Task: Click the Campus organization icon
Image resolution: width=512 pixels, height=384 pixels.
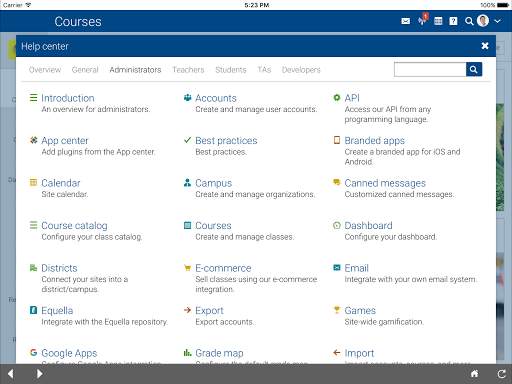Action: click(188, 182)
